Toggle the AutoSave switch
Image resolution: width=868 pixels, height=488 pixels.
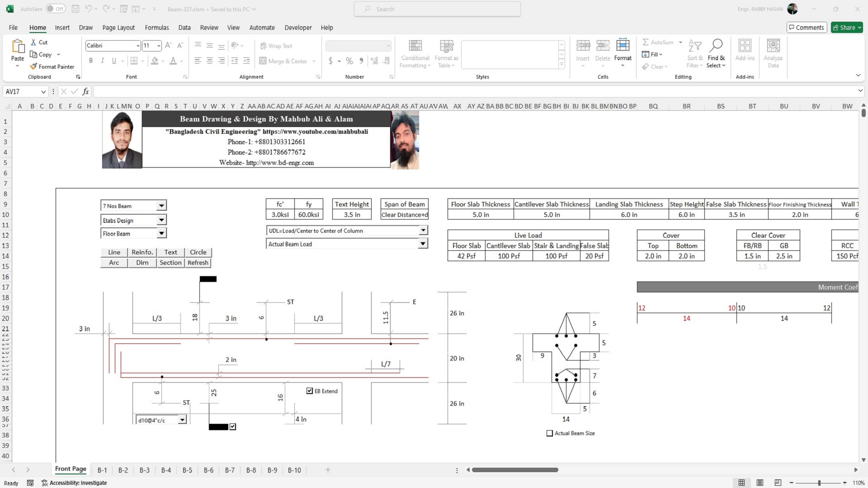tap(56, 9)
